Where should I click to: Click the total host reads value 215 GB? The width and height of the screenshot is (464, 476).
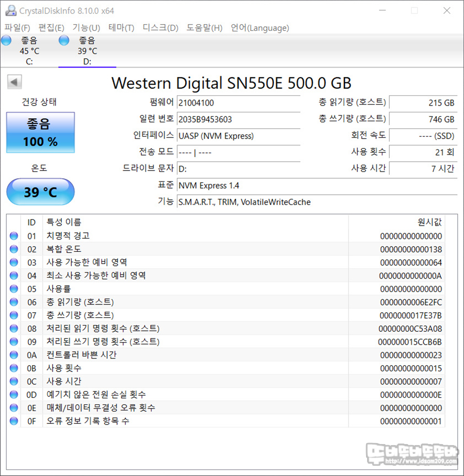(x=423, y=103)
